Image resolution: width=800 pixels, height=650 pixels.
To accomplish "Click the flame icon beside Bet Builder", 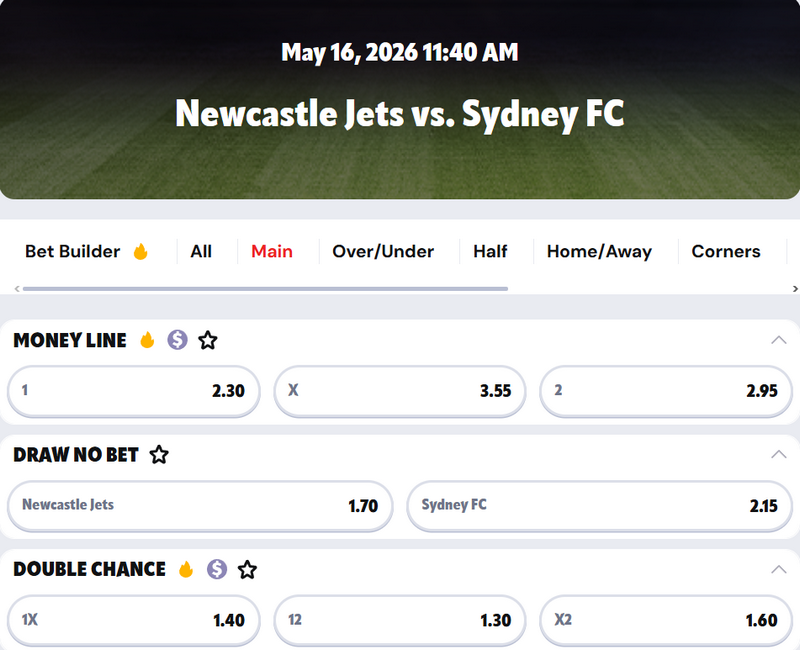I will (140, 252).
